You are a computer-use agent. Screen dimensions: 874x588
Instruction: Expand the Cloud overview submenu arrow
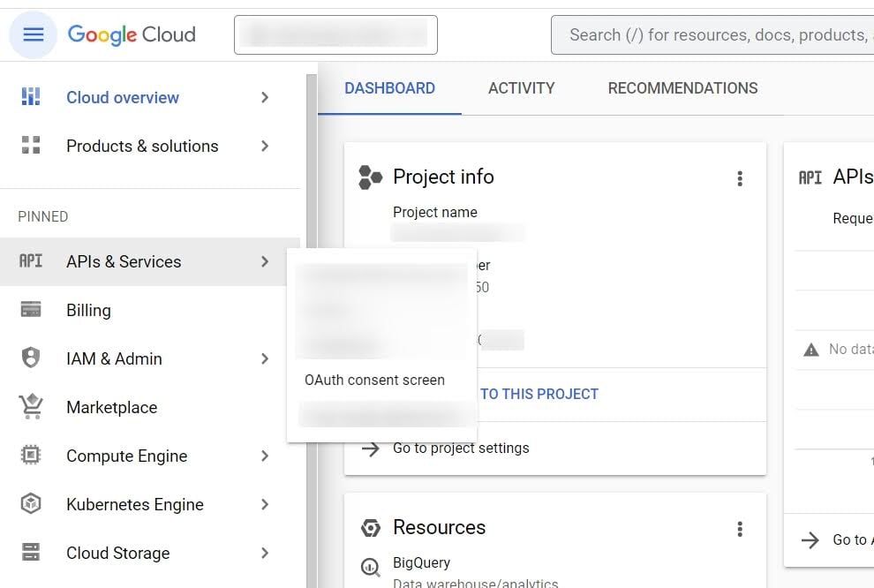tap(265, 97)
